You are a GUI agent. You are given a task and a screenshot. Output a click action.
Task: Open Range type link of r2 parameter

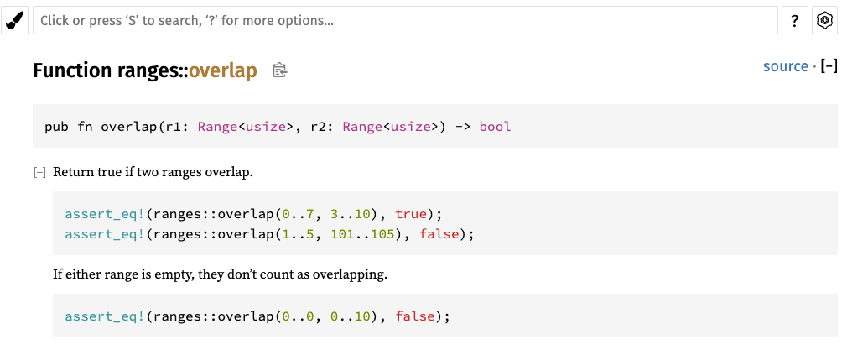pyautogui.click(x=362, y=127)
